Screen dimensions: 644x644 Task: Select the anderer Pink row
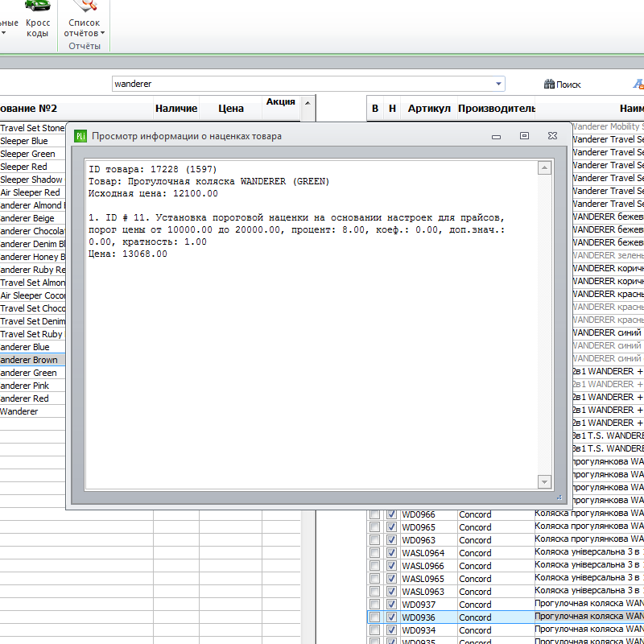(32, 386)
